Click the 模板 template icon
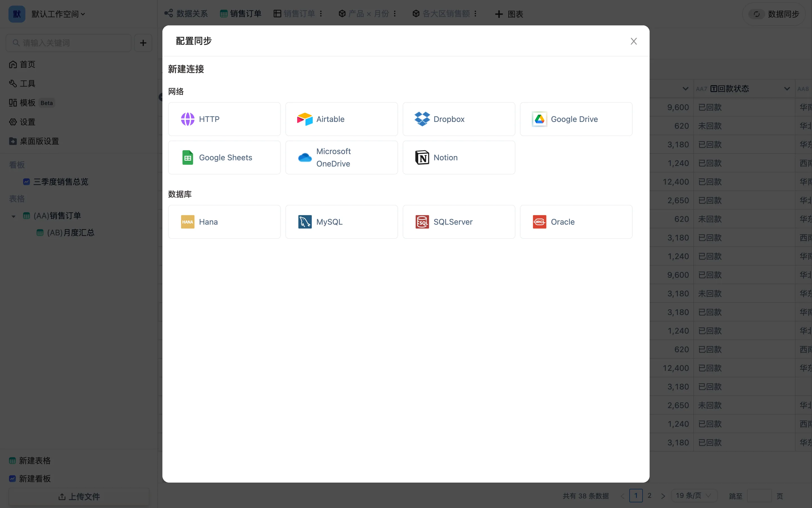The image size is (812, 508). [13, 103]
